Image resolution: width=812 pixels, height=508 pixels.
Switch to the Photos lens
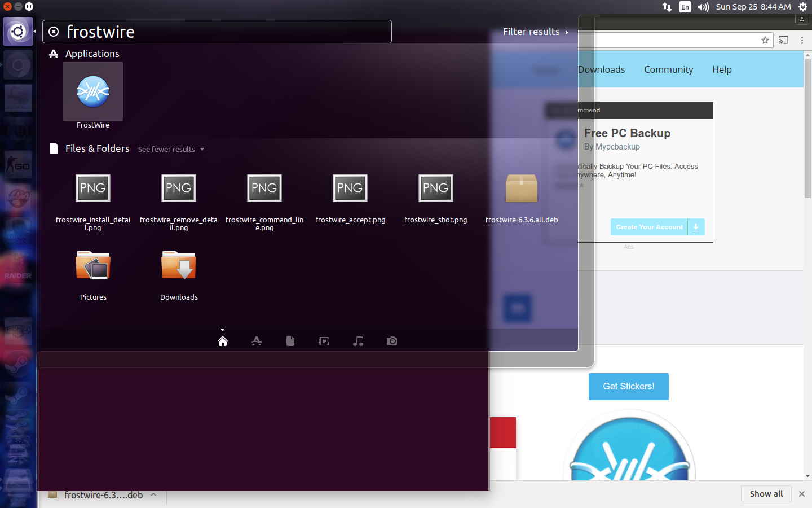pyautogui.click(x=392, y=341)
